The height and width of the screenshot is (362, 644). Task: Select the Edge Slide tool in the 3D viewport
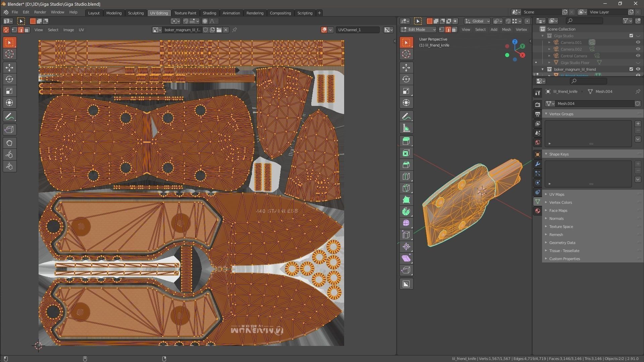point(406,235)
